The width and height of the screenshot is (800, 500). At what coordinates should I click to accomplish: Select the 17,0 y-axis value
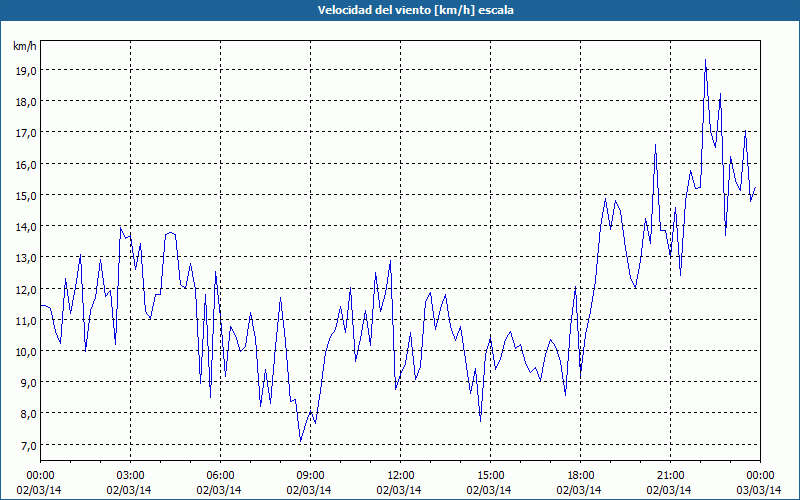coord(26,133)
